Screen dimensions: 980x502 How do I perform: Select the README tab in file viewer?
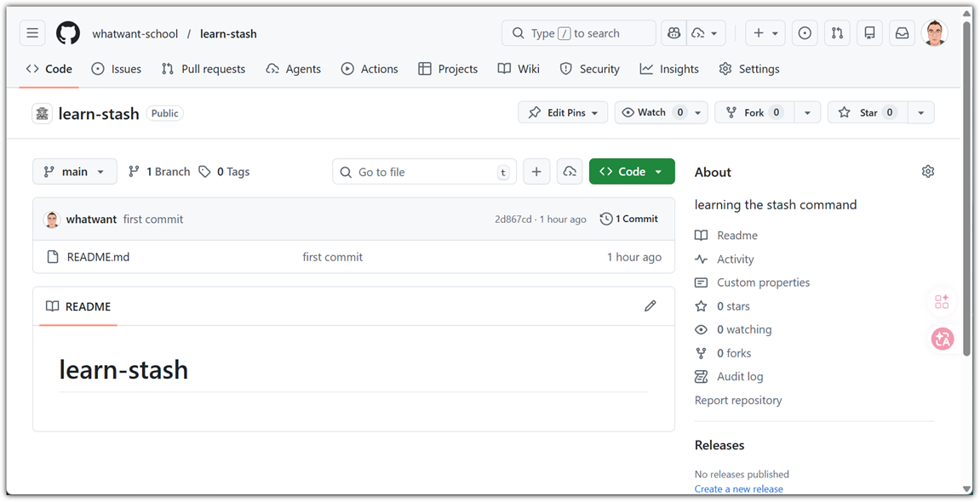point(78,306)
